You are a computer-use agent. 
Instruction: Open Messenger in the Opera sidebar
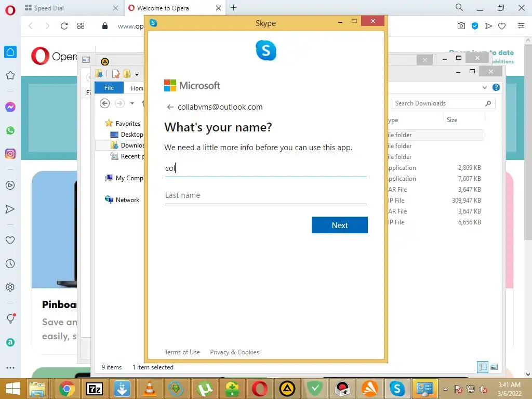point(10,107)
